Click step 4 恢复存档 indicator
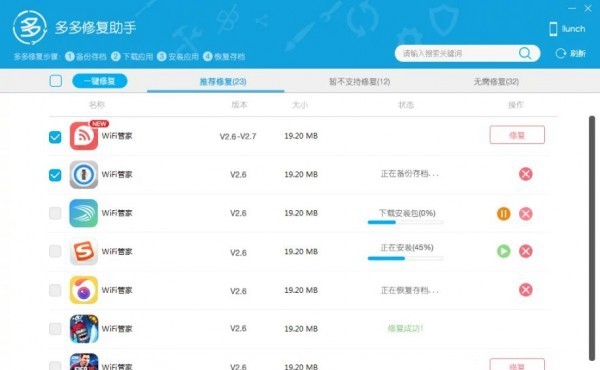This screenshot has height=370, width=600. tap(224, 57)
